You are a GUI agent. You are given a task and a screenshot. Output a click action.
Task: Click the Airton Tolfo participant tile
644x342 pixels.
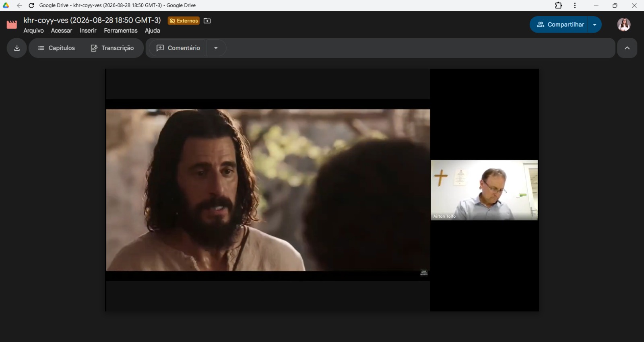pos(484,190)
